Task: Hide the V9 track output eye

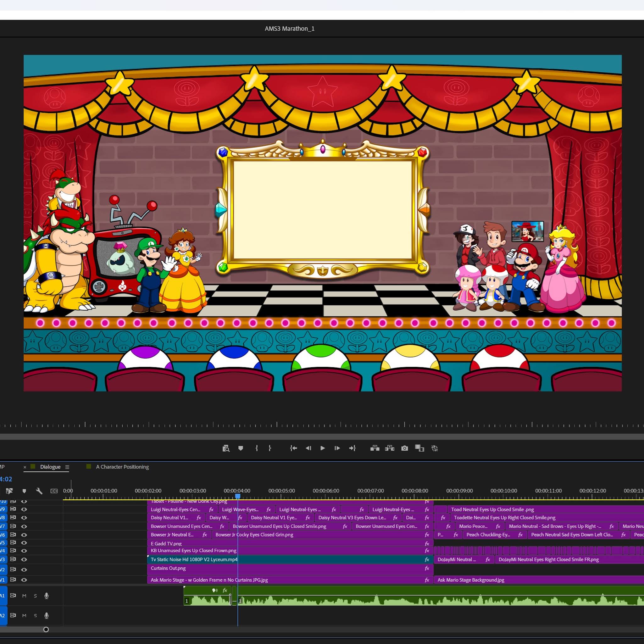Action: [x=24, y=509]
